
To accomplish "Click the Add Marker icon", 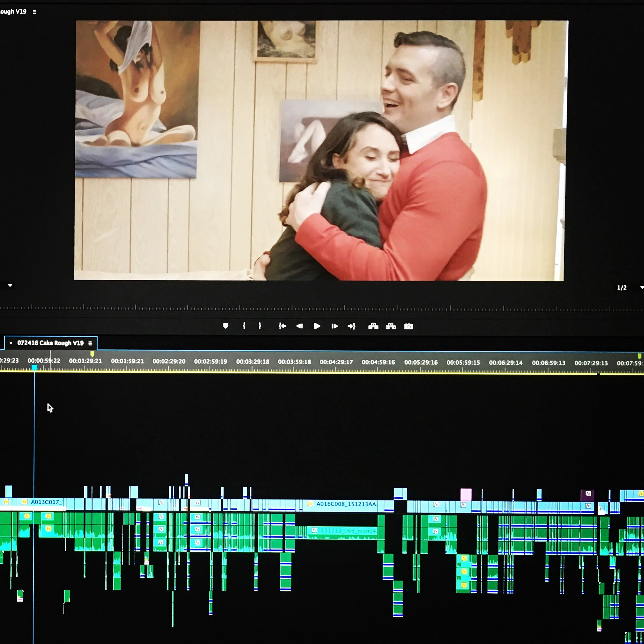I will pos(226,326).
